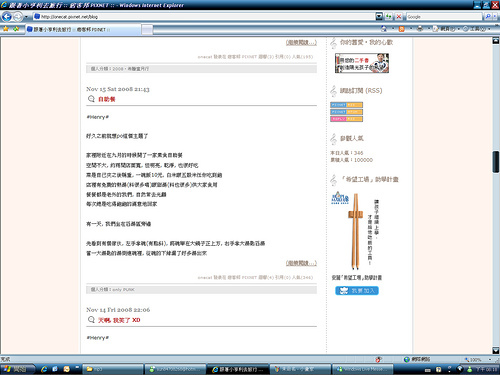Click the top continue reading link
Image resolution: width=500 pixels, height=375 pixels.
click(301, 42)
